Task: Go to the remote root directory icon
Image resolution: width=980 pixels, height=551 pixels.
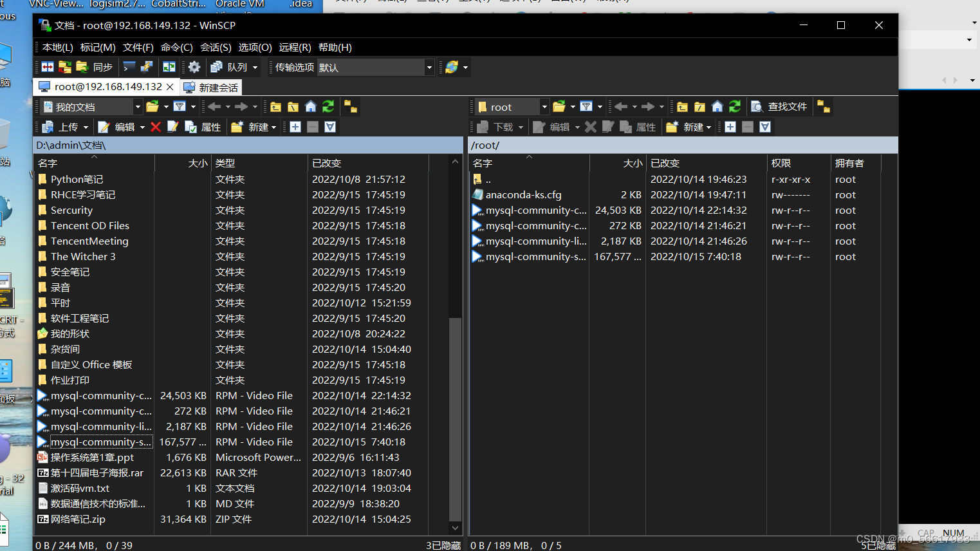Action: click(700, 107)
